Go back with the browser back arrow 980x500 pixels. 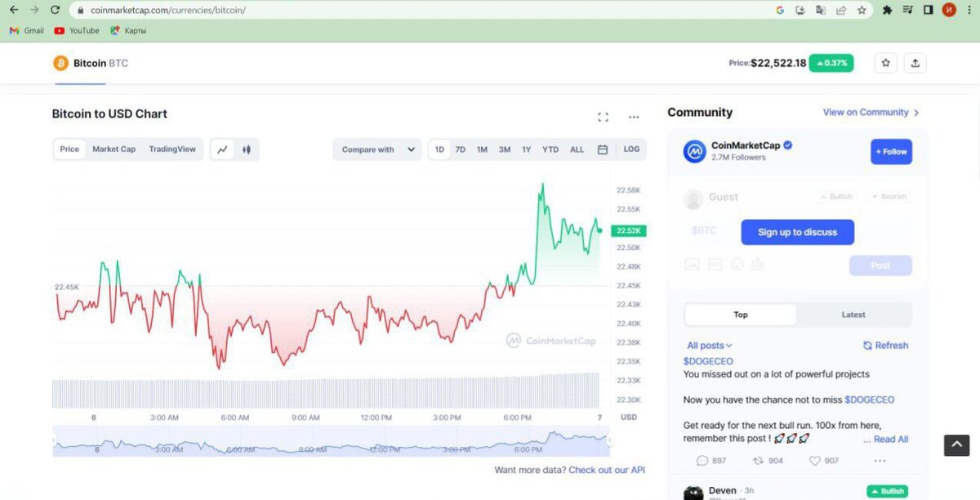tap(13, 10)
